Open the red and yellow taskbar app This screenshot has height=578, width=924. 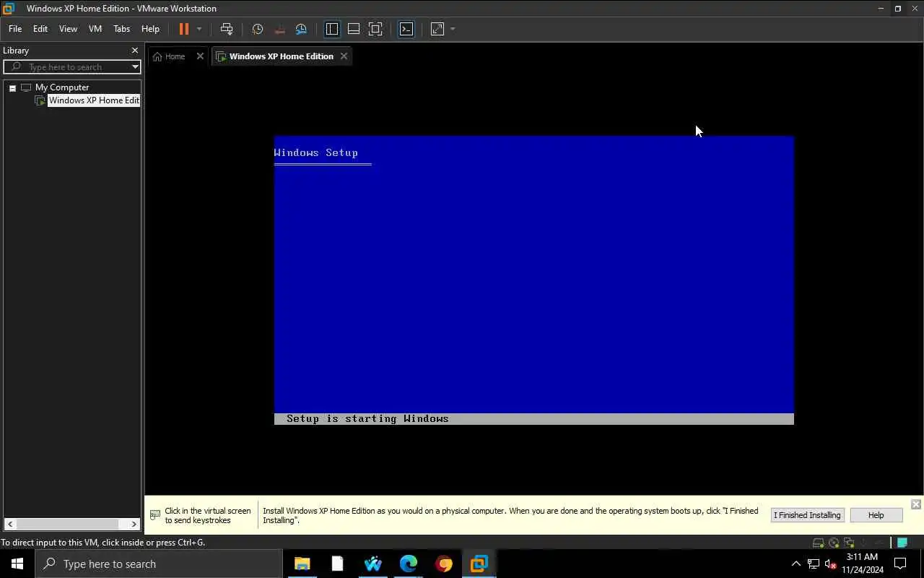(x=444, y=564)
